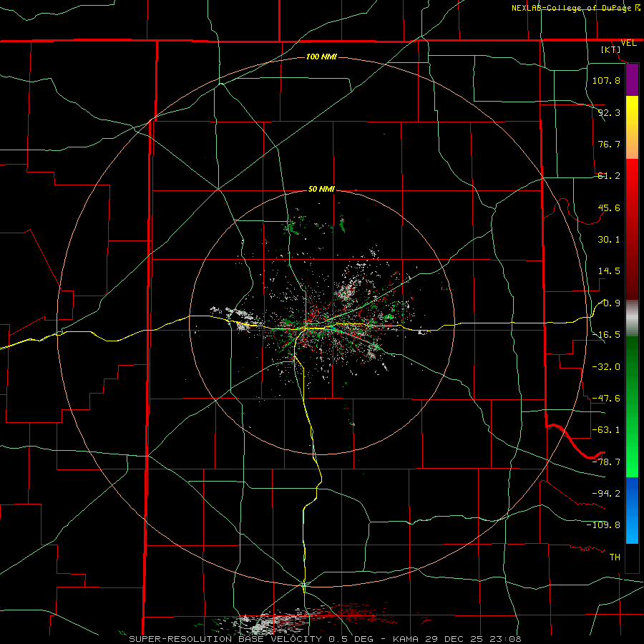This screenshot has width=644, height=644.
Task: Click the 30.1 velocity scale value
Action: pyautogui.click(x=609, y=240)
